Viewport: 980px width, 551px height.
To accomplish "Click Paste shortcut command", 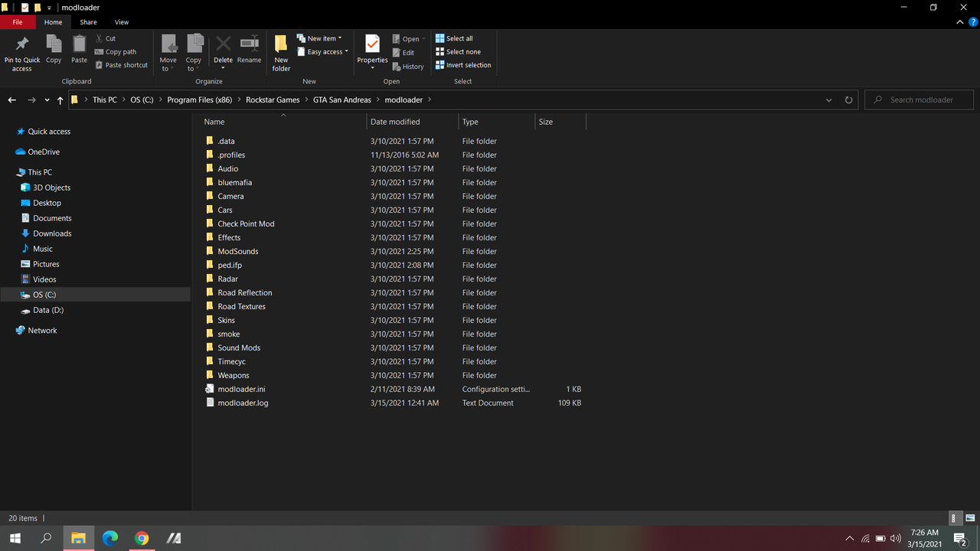I will pyautogui.click(x=121, y=65).
